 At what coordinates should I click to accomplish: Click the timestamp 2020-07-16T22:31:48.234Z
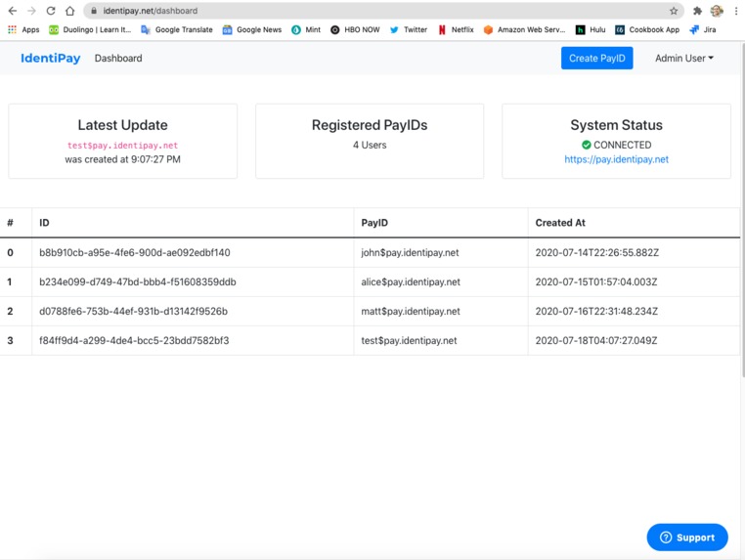(596, 312)
